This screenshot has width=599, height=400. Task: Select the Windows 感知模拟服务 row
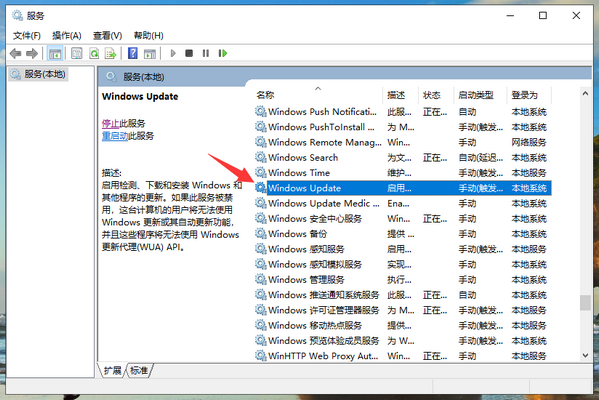[x=403, y=265]
